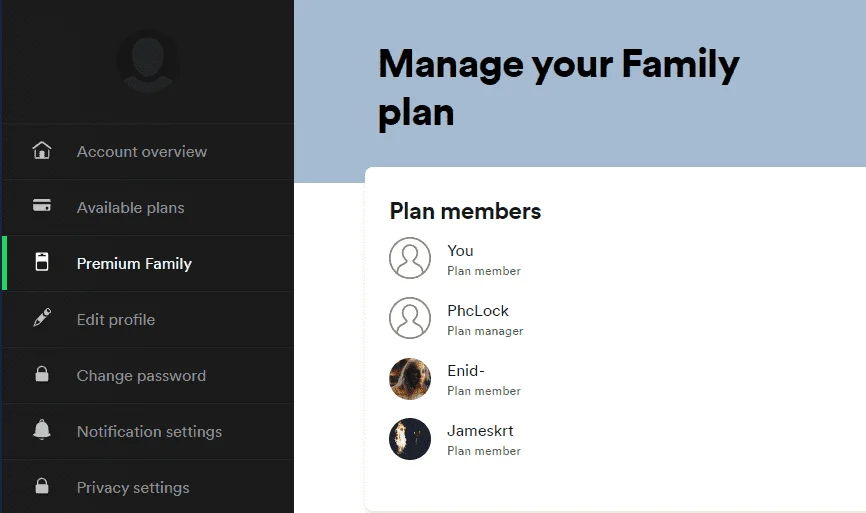Open the Account overview page

pyautogui.click(x=148, y=151)
